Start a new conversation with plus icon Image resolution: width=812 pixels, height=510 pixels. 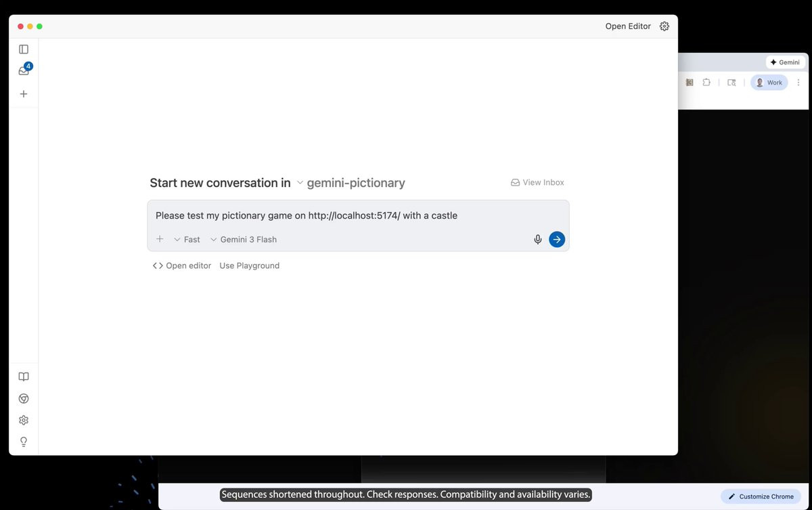pos(24,94)
